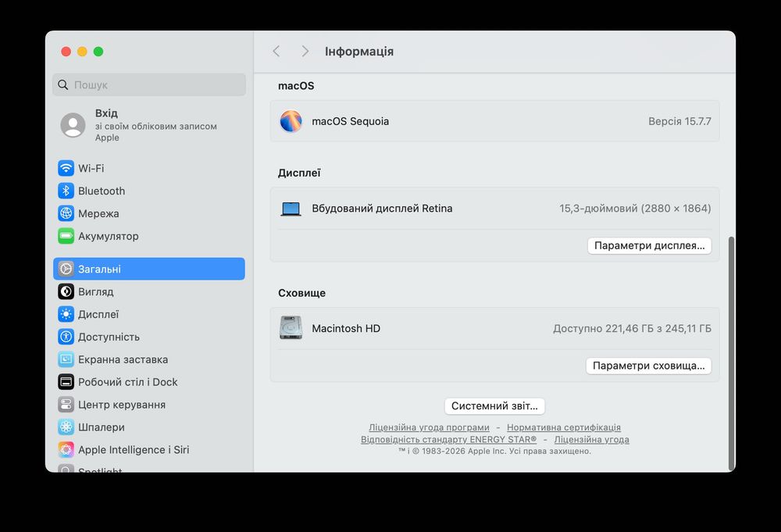This screenshot has width=781, height=532.
Task: Select the Мережа label in sidebar
Action: [x=98, y=214]
